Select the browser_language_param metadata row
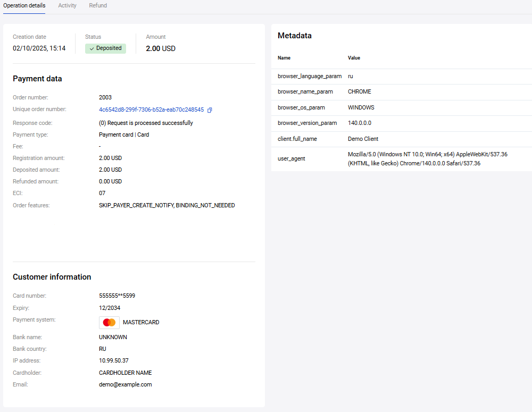This screenshot has height=412, width=532. 310,77
